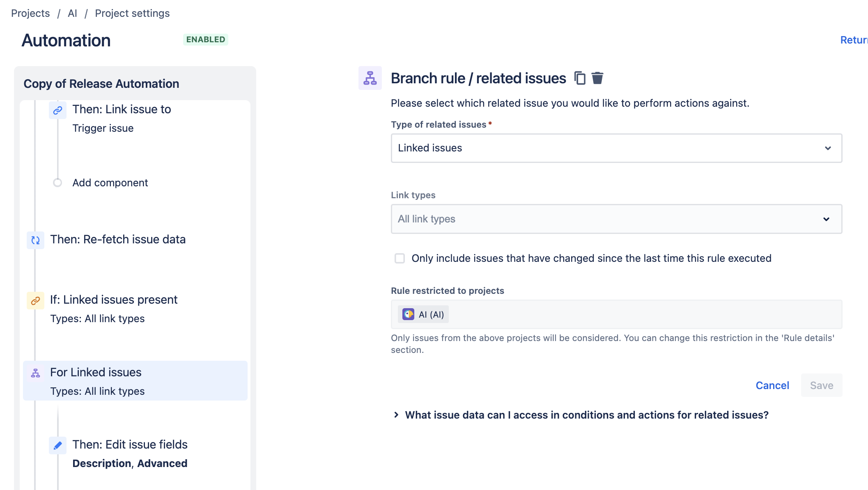The height and width of the screenshot is (490, 868).
Task: Click the Automation page heading
Action: [66, 40]
